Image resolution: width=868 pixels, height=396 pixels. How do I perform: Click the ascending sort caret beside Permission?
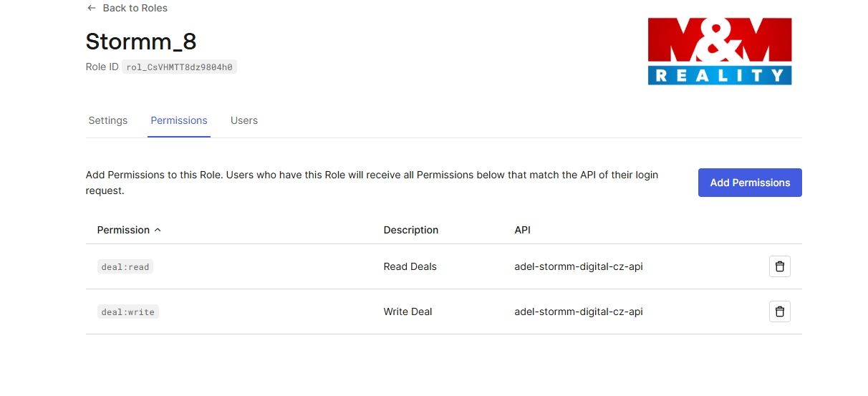point(158,230)
